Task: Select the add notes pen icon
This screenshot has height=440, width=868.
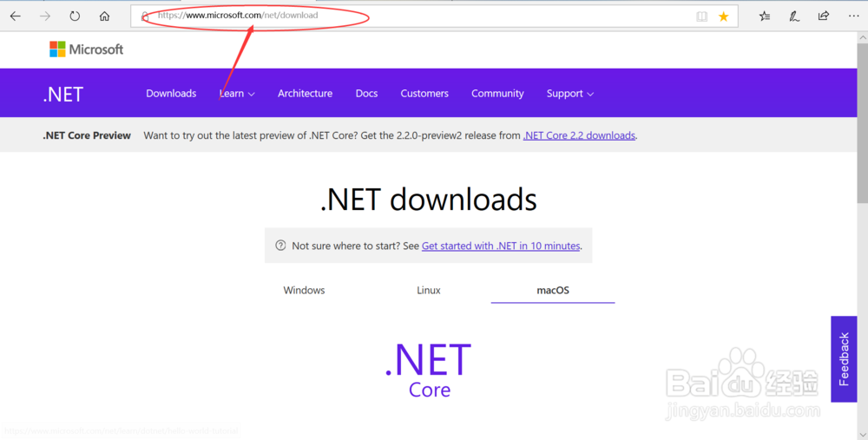Action: tap(794, 16)
